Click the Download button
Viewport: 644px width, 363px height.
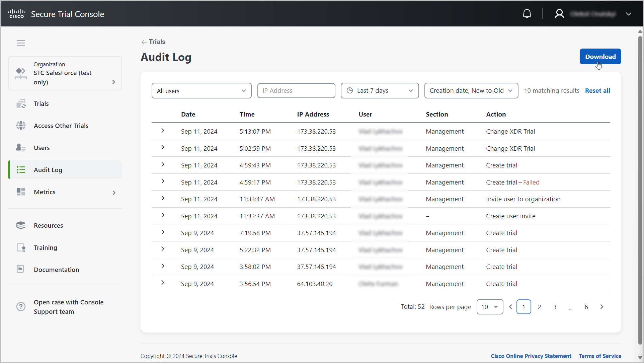(x=600, y=57)
